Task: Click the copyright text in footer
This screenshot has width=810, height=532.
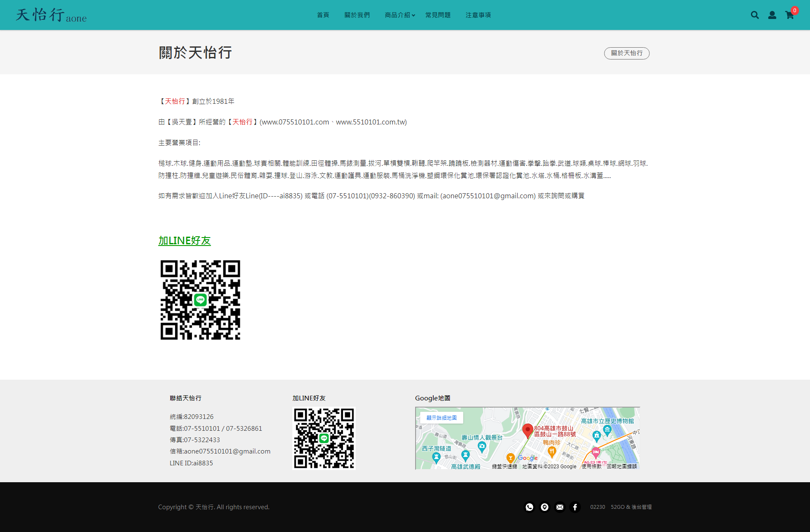Action: click(x=214, y=507)
